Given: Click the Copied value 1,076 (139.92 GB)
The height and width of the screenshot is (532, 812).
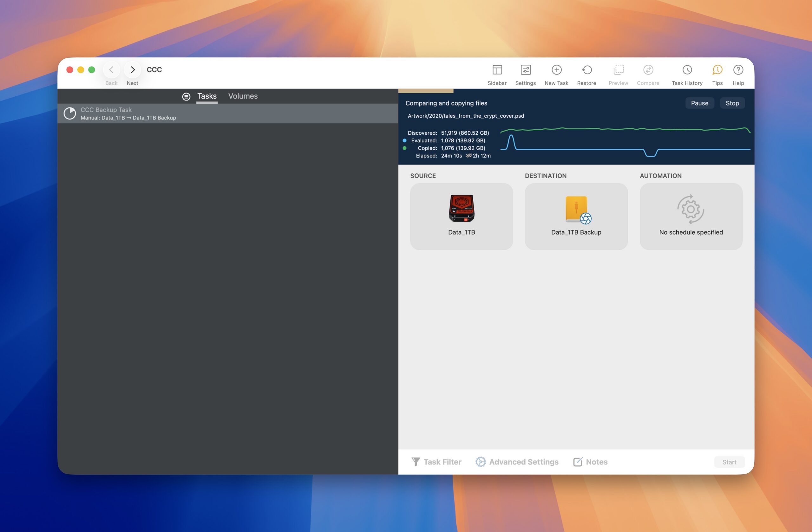Looking at the screenshot, I should click(x=463, y=148).
